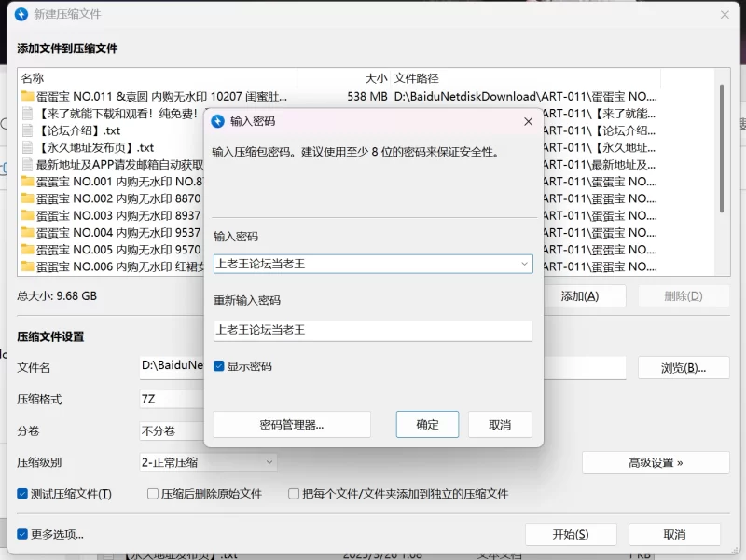Enable 压缩后删除原始文件 option

tap(153, 494)
